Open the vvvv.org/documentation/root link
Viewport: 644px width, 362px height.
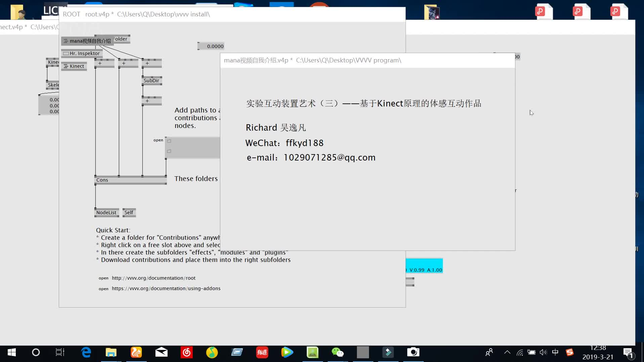point(154,278)
